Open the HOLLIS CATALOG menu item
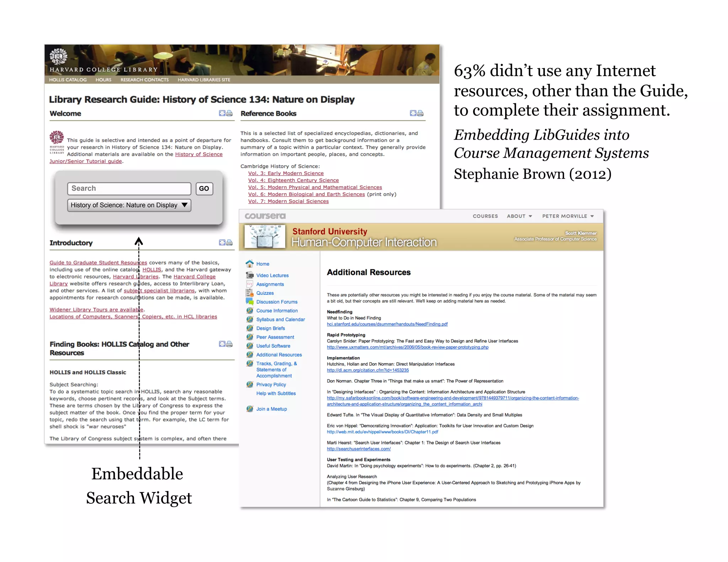 click(68, 80)
